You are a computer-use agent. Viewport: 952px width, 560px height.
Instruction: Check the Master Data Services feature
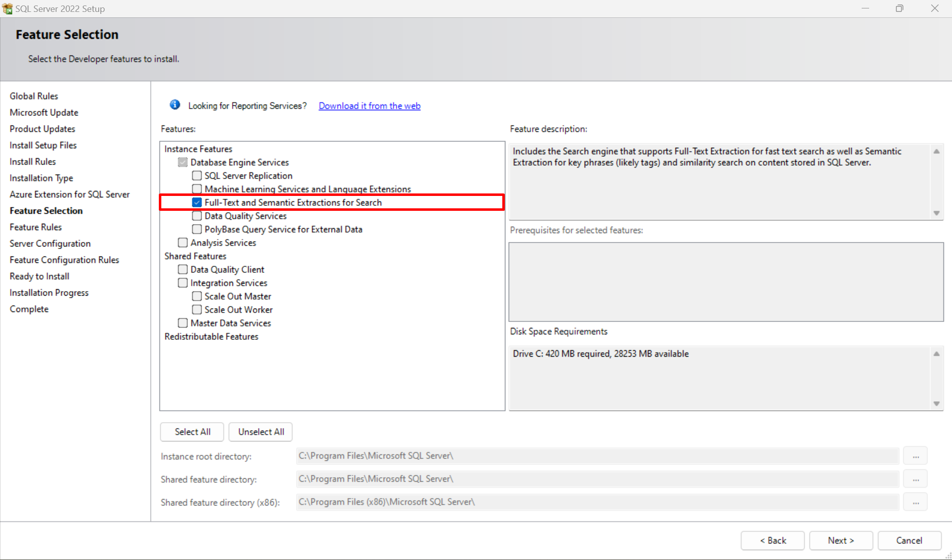[x=182, y=323]
